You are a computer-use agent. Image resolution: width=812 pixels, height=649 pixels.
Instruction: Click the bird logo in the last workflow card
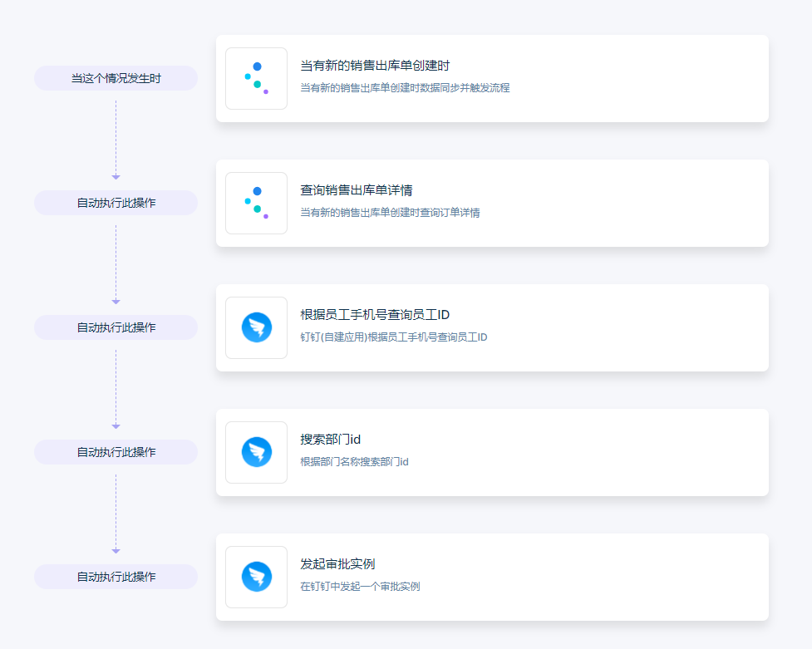[256, 577]
